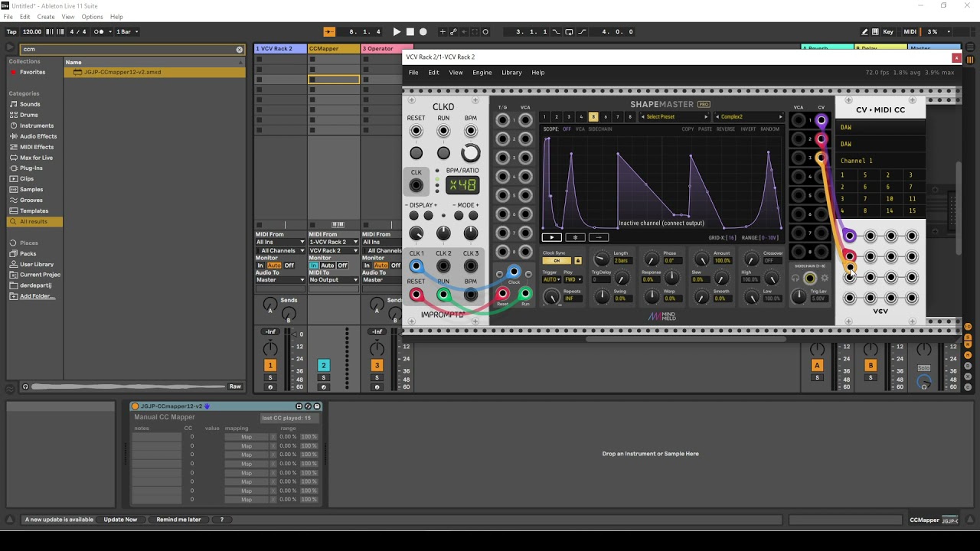Toggle Clock Sync ON in ShapeMaster
This screenshot has width=980, height=551.
pyautogui.click(x=557, y=261)
